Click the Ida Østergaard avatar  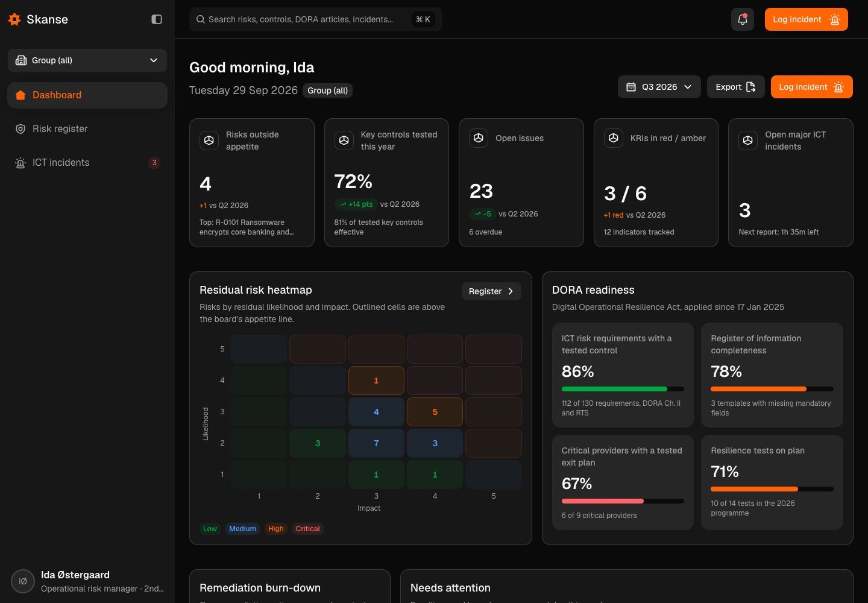click(x=23, y=581)
